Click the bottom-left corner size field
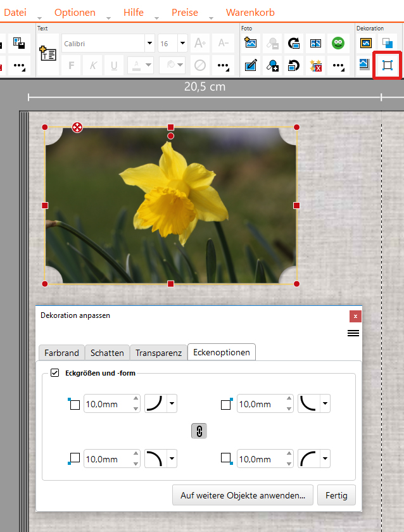404x532 pixels. click(x=106, y=459)
